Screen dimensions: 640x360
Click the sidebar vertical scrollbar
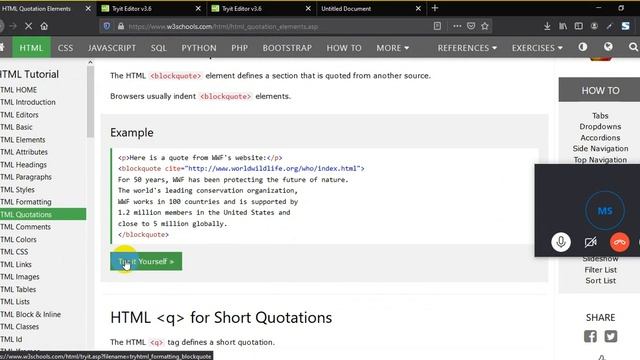pyautogui.click(x=90, y=102)
